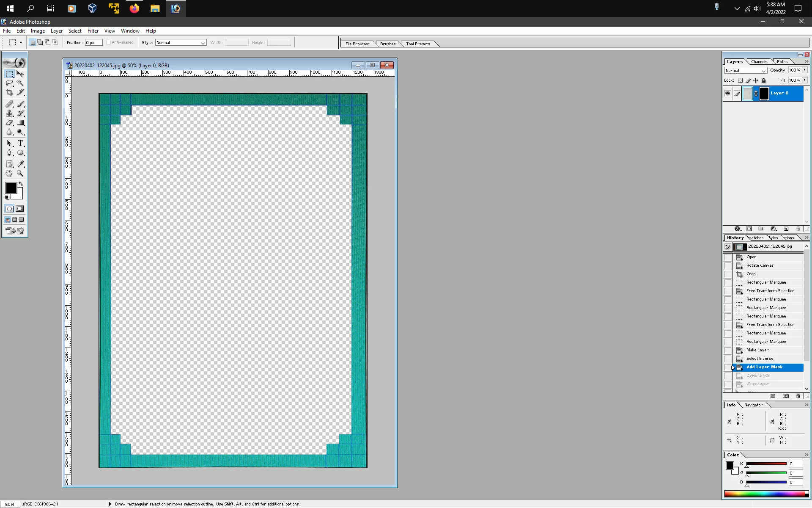Click the foreground color swatch in toolbox
This screenshot has height=508, width=812.
[11, 188]
